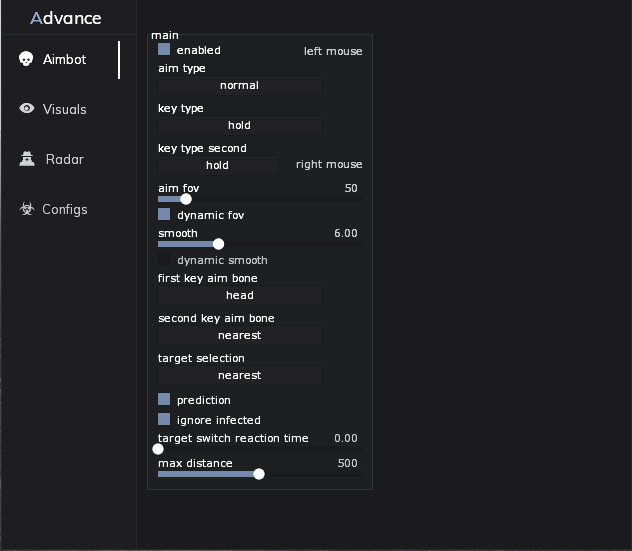This screenshot has height=551, width=632.
Task: Click the smooth slider handle
Action: point(218,244)
